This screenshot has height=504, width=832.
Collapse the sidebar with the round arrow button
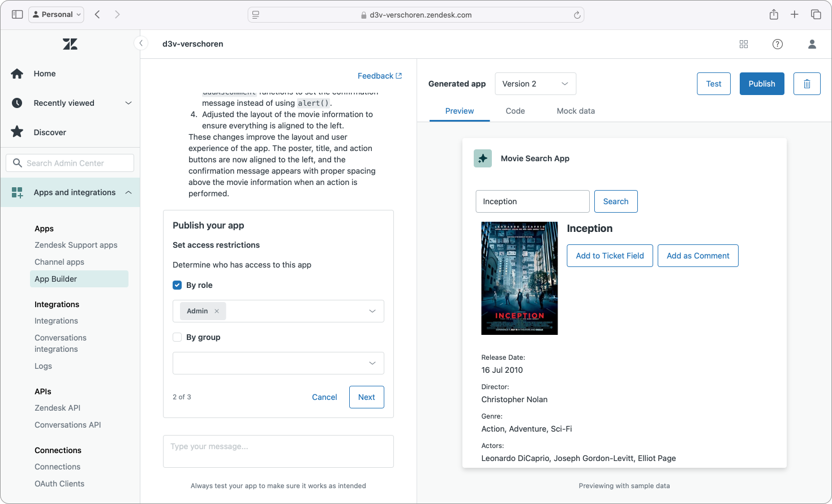click(x=141, y=43)
